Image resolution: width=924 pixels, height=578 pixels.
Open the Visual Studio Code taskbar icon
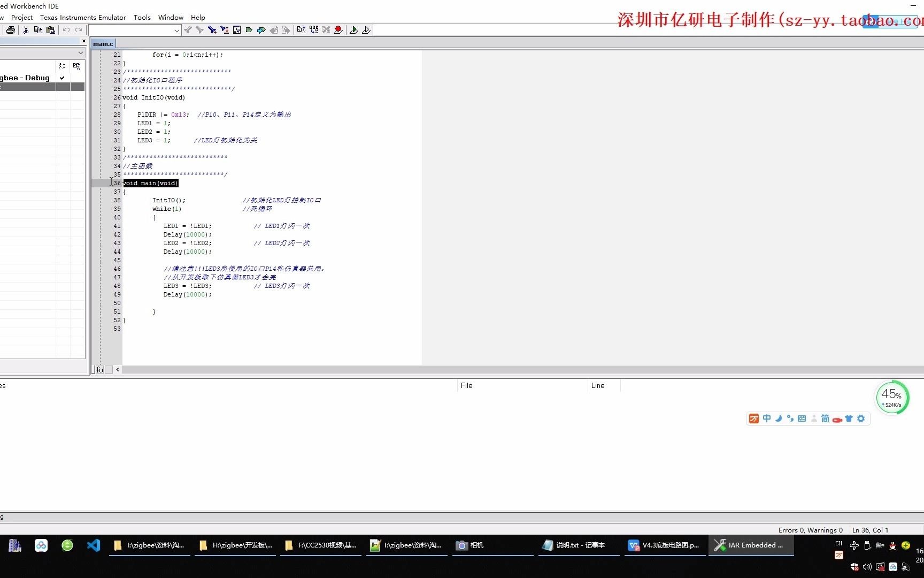coord(94,545)
